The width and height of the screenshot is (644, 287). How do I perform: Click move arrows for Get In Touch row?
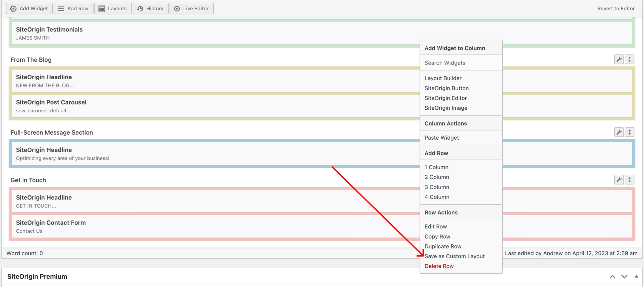coord(629,180)
